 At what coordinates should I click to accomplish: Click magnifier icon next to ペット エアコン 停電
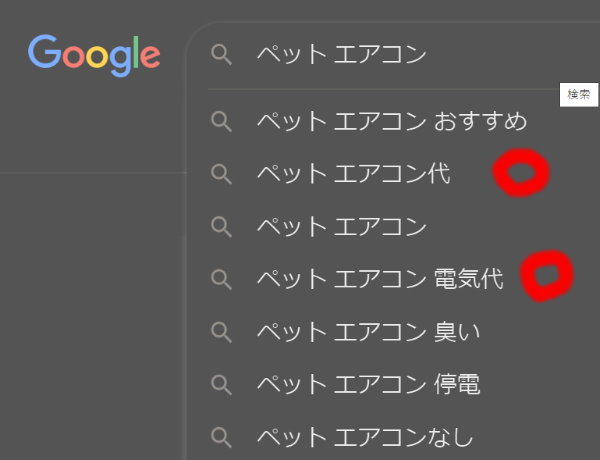click(221, 384)
